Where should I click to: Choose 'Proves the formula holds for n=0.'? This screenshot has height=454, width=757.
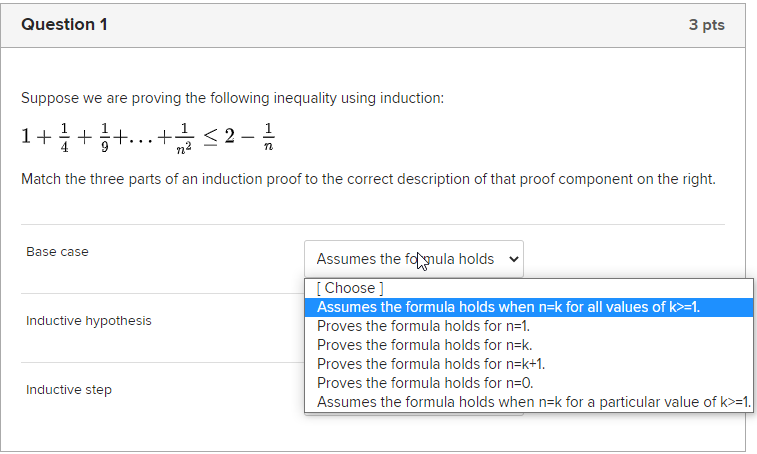point(423,383)
